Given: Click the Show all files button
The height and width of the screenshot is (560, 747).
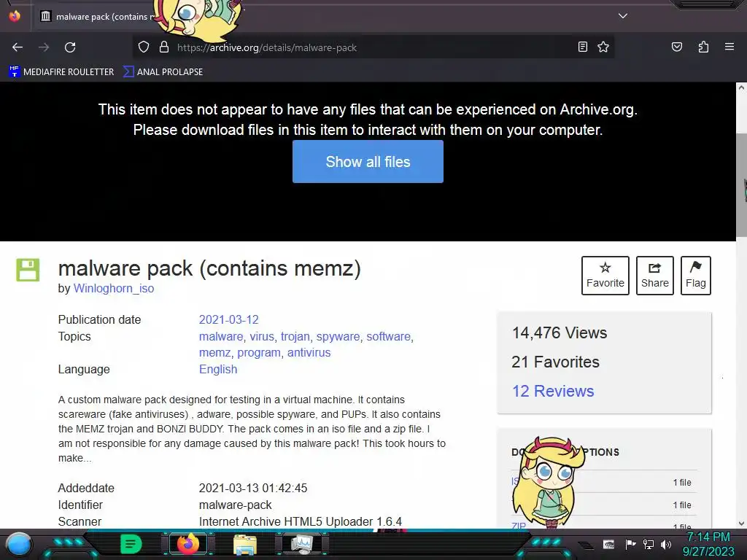Looking at the screenshot, I should pyautogui.click(x=368, y=161).
